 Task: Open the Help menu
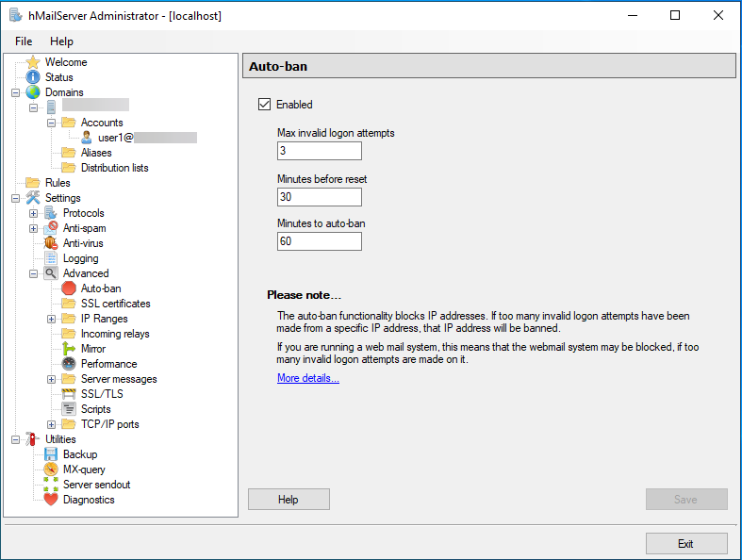tap(61, 41)
